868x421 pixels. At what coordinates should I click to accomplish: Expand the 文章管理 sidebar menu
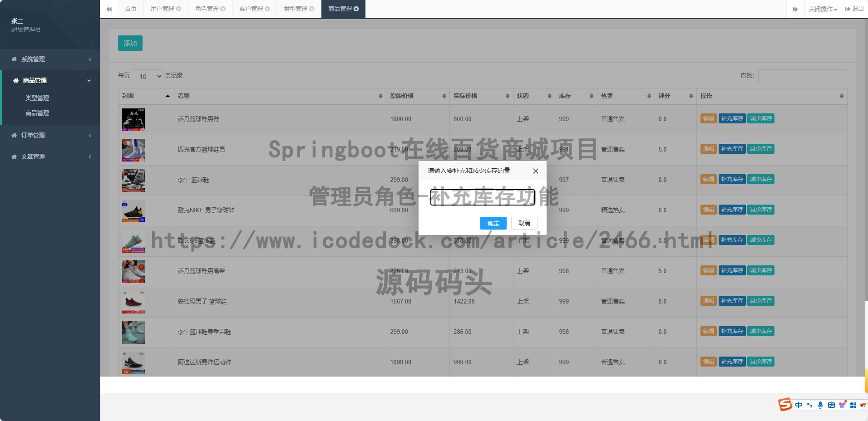coord(50,157)
